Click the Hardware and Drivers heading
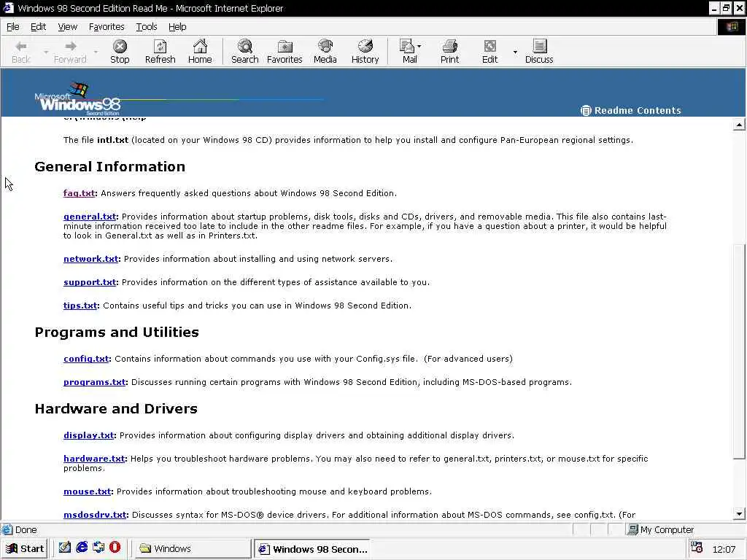 pyautogui.click(x=116, y=409)
